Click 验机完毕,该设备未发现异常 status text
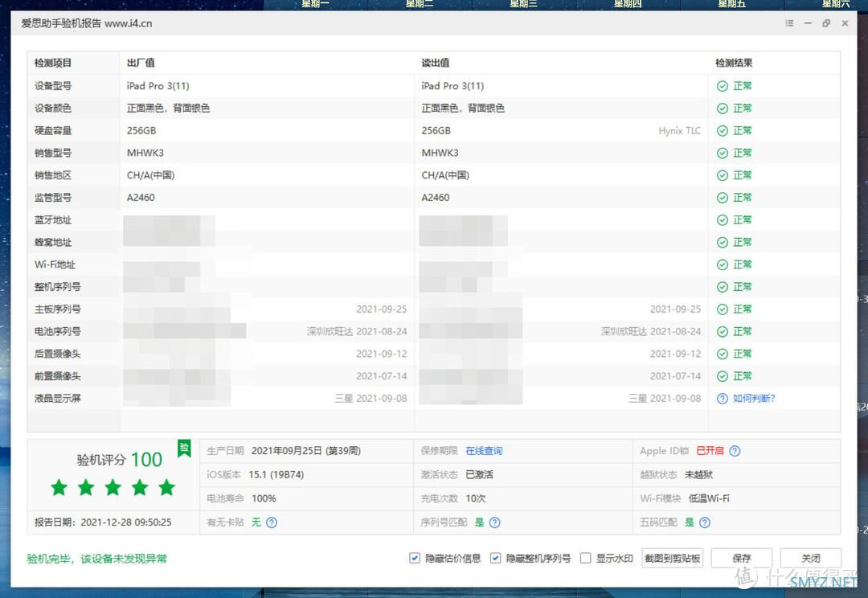 [97, 558]
